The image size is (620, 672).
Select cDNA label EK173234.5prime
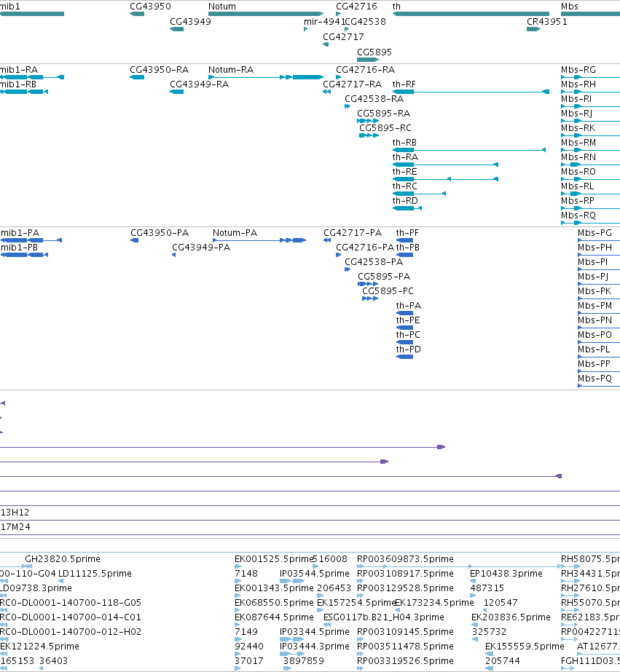pyautogui.click(x=434, y=603)
